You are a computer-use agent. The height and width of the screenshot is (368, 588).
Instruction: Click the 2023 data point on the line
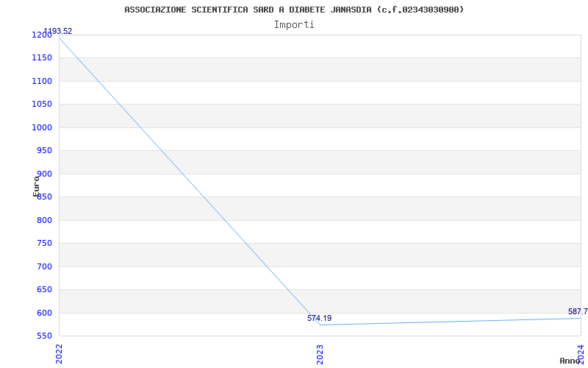click(x=320, y=325)
